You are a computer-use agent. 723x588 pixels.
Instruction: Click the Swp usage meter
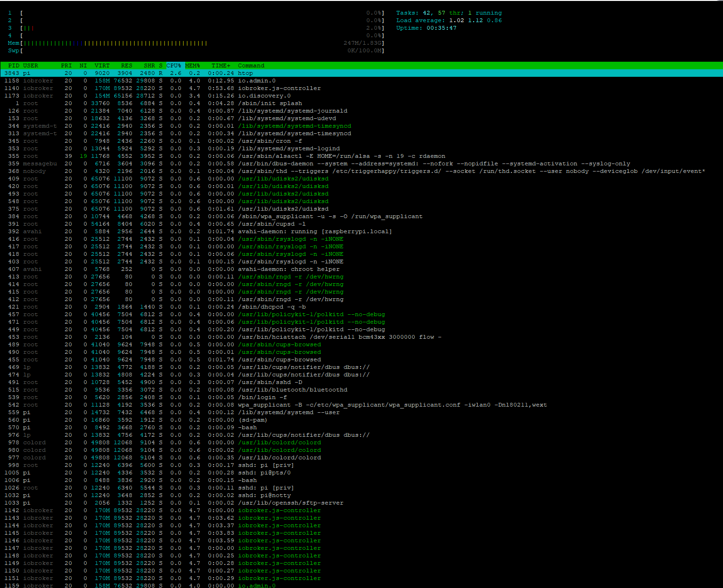[x=196, y=50]
